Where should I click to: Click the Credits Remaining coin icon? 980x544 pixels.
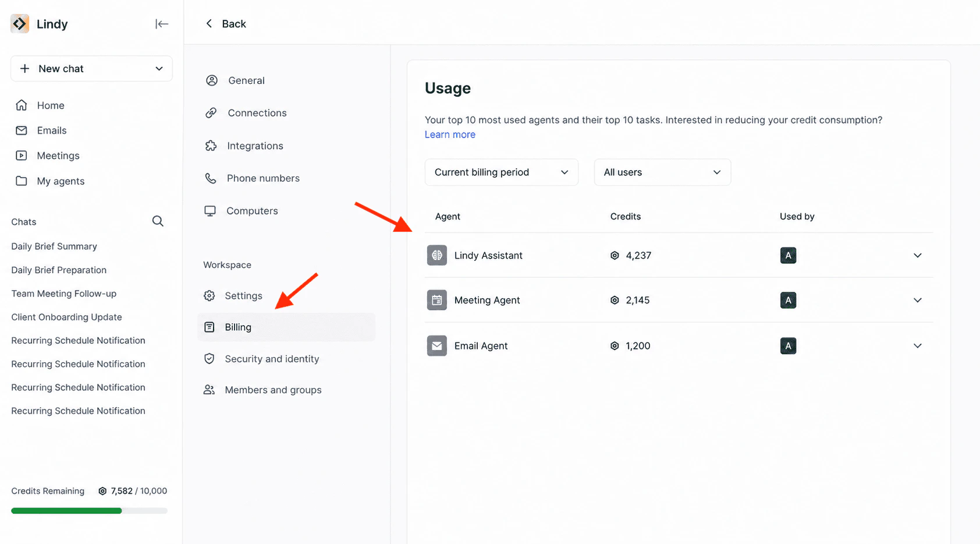[x=102, y=491]
